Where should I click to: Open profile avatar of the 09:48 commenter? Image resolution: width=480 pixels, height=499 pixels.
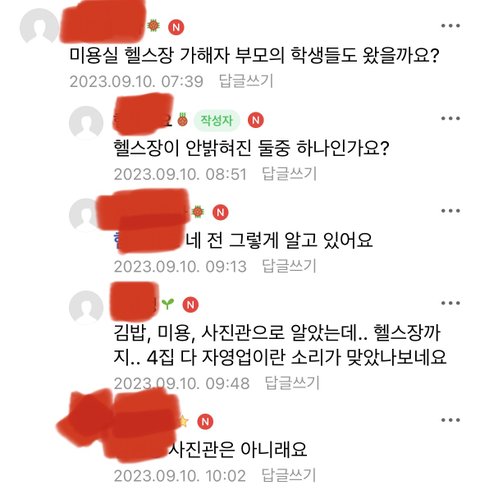[x=86, y=308]
